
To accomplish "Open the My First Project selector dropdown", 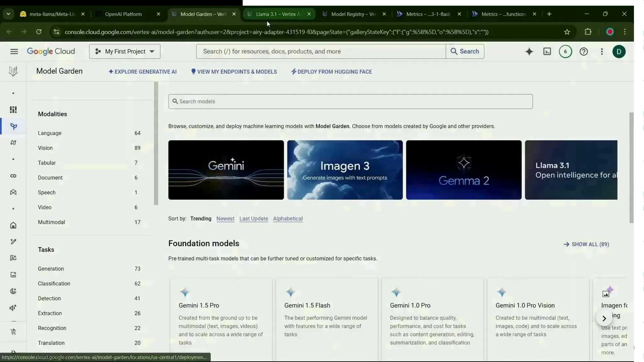I will tap(125, 51).
